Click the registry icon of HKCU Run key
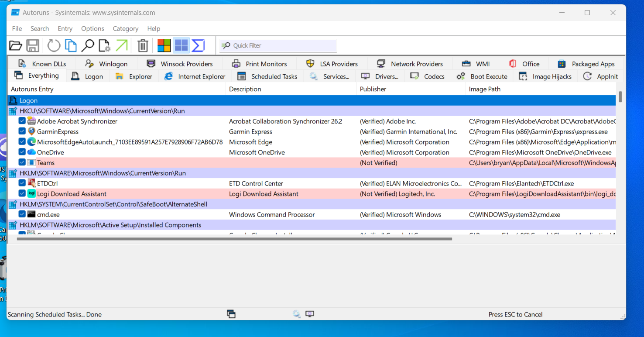 tap(13, 111)
